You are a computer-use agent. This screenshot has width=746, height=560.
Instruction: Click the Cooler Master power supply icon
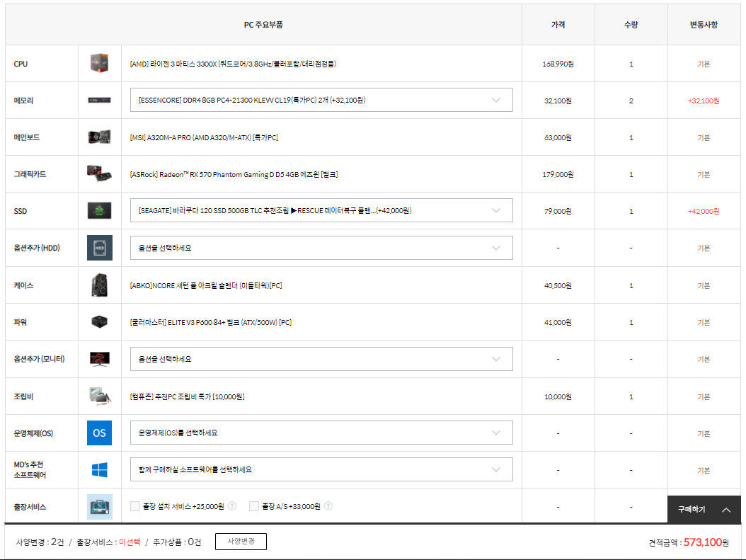[99, 322]
